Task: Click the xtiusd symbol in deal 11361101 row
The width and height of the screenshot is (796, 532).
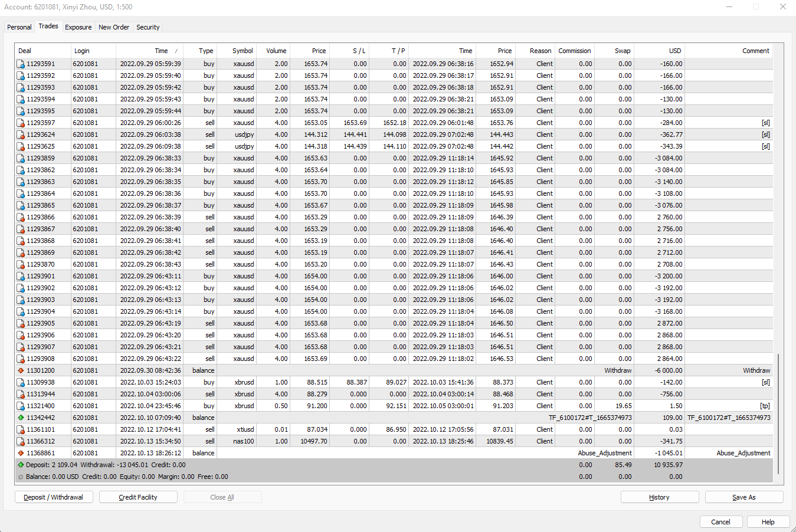Action: click(x=245, y=429)
